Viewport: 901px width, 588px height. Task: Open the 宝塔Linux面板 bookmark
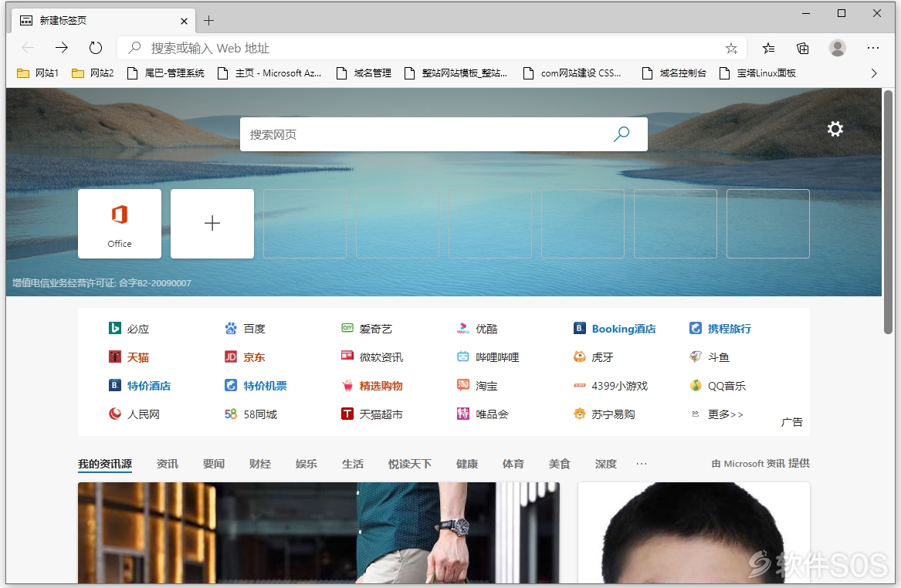point(758,73)
